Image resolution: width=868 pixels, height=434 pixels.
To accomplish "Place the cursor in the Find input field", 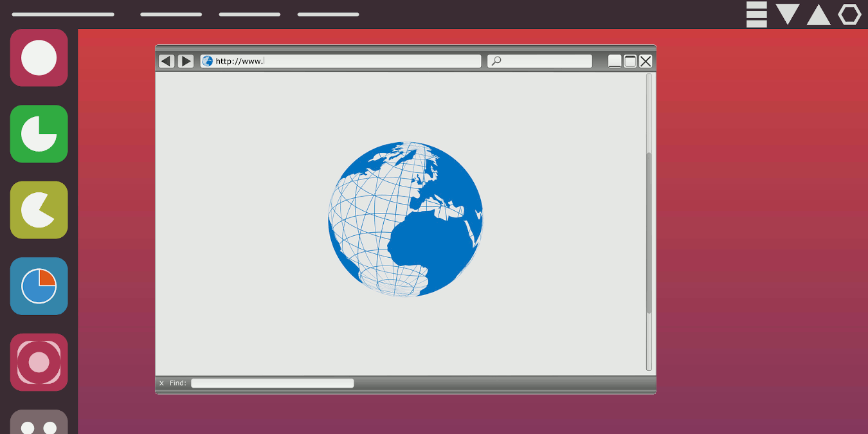I will tap(272, 383).
